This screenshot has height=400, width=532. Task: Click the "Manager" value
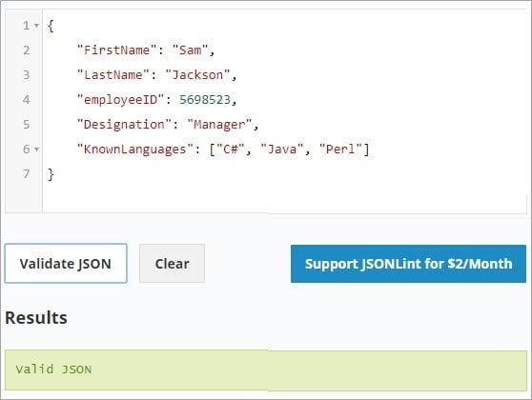(219, 125)
